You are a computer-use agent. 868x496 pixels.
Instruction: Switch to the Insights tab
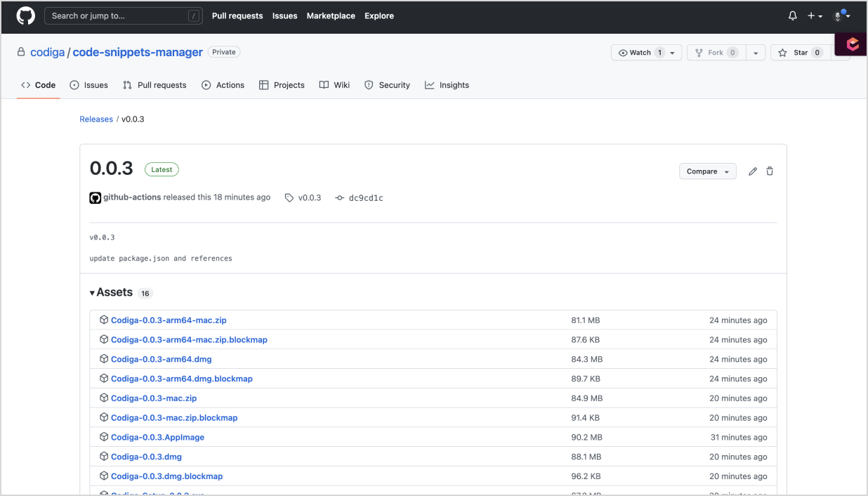(447, 85)
